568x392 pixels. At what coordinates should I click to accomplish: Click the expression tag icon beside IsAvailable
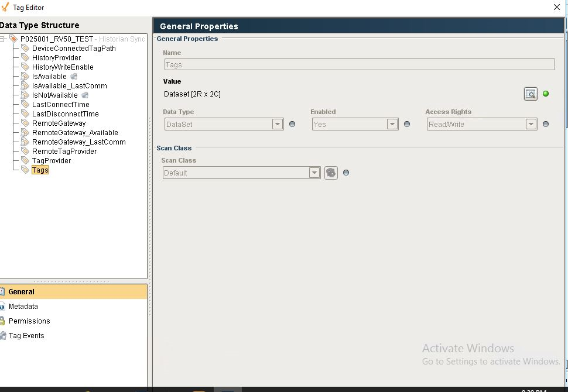25,77
